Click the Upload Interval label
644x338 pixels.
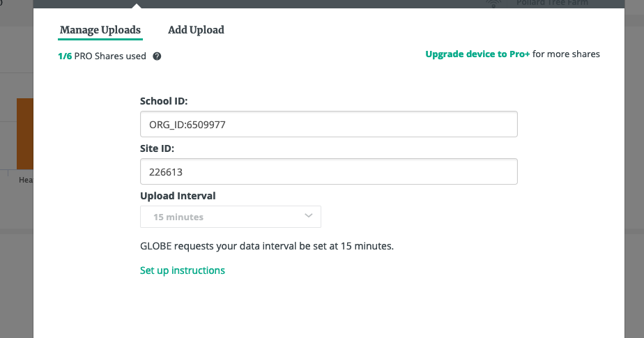(x=178, y=195)
